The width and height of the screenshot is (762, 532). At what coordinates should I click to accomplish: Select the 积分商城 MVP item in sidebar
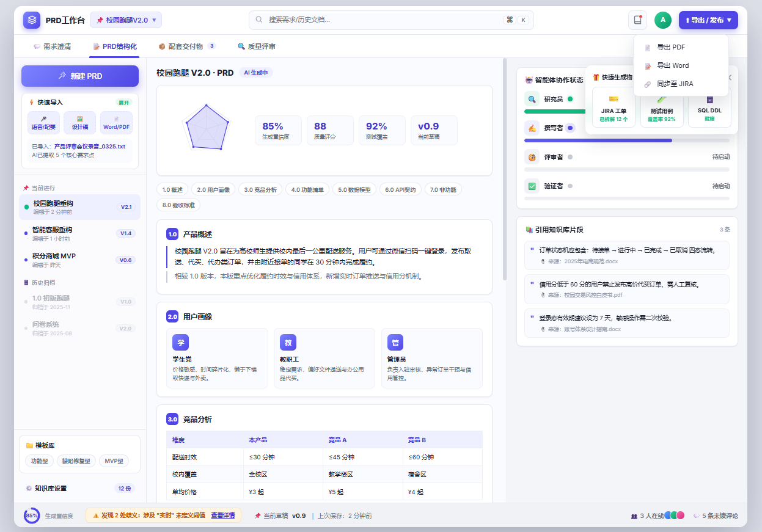pyautogui.click(x=80, y=260)
